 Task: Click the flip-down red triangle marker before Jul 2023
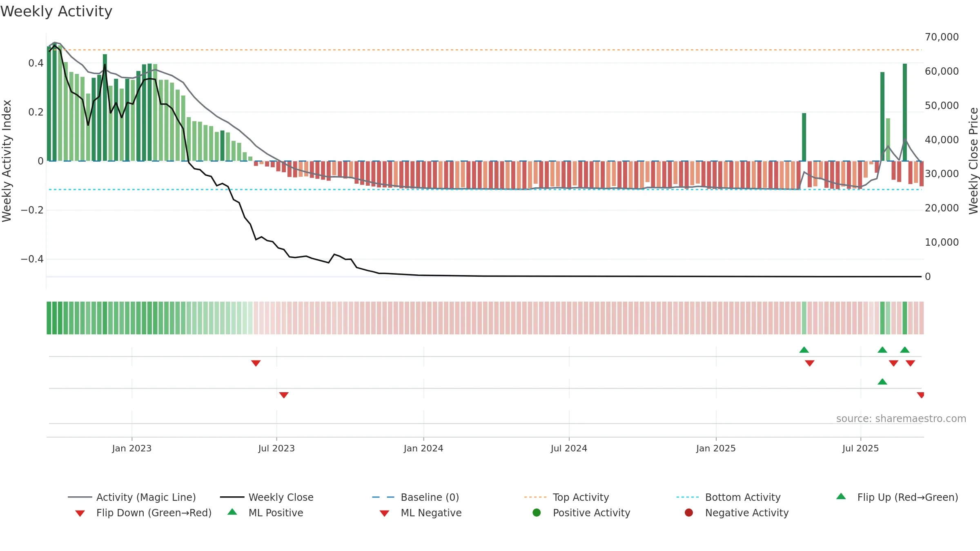pos(256,363)
